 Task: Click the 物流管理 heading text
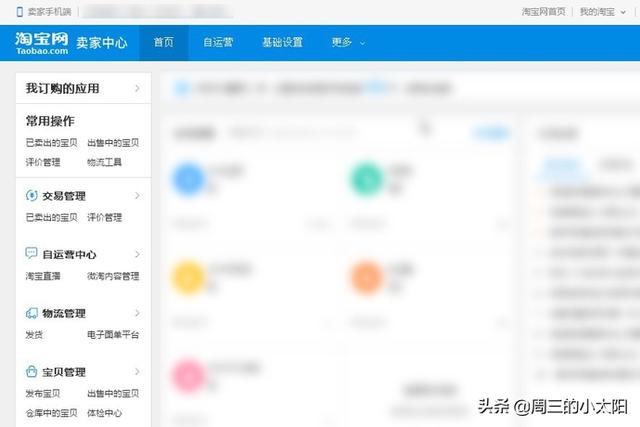pos(64,314)
